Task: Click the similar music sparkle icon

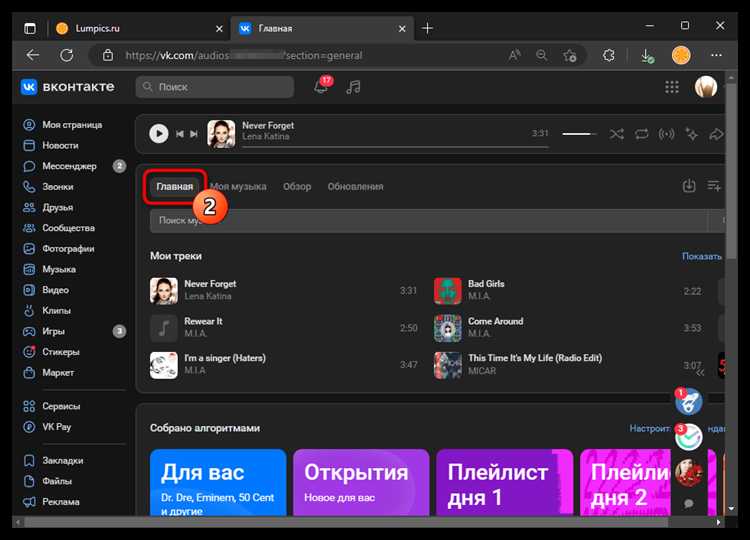Action: 691,134
